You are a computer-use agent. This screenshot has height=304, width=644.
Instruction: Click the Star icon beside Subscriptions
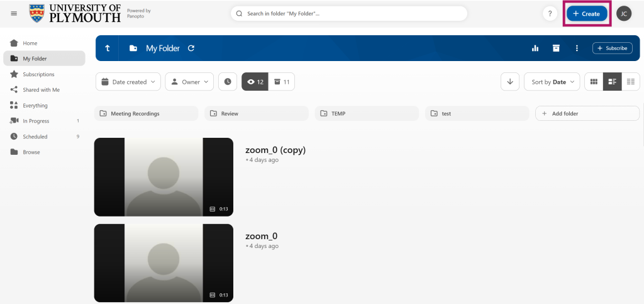(14, 74)
